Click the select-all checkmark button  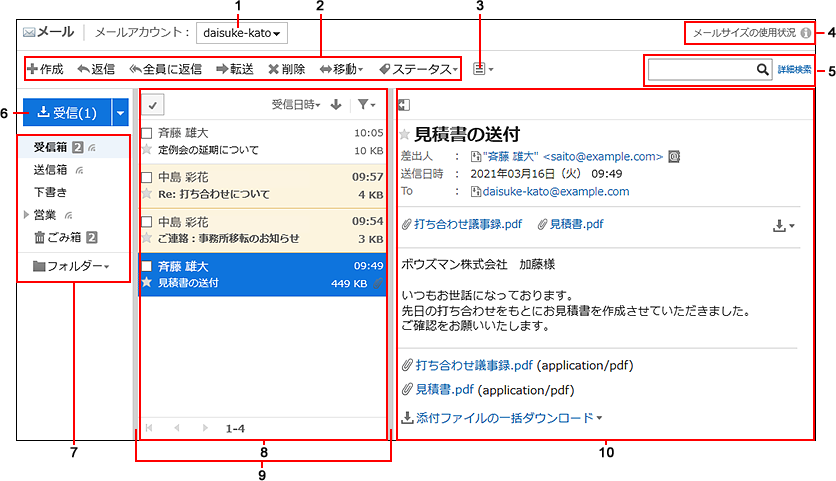[152, 105]
